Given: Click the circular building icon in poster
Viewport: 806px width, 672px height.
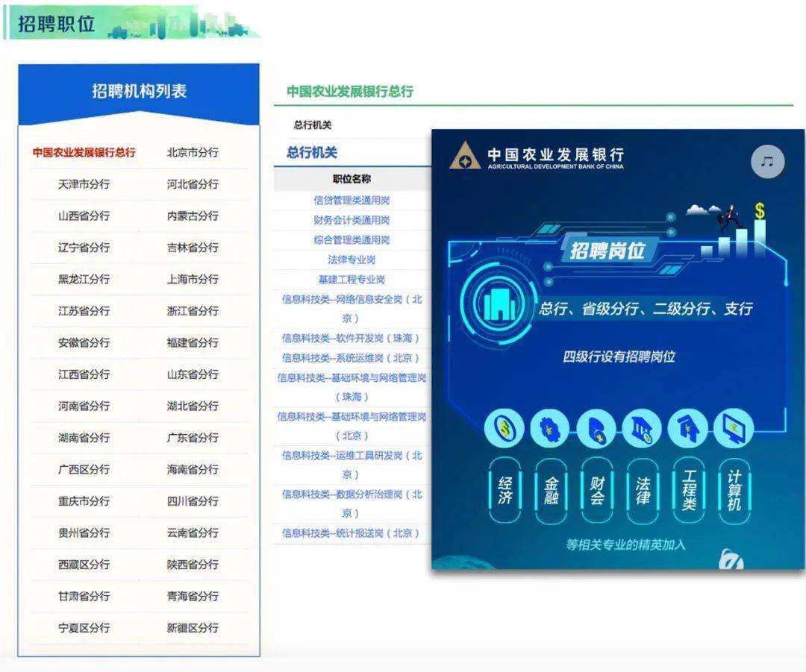Looking at the screenshot, I should (x=498, y=303).
